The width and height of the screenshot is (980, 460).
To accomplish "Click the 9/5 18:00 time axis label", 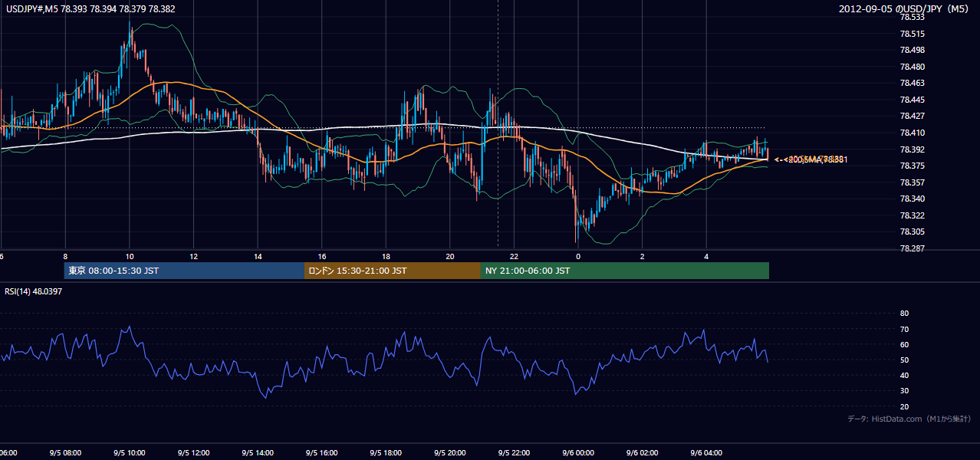I will point(386,453).
